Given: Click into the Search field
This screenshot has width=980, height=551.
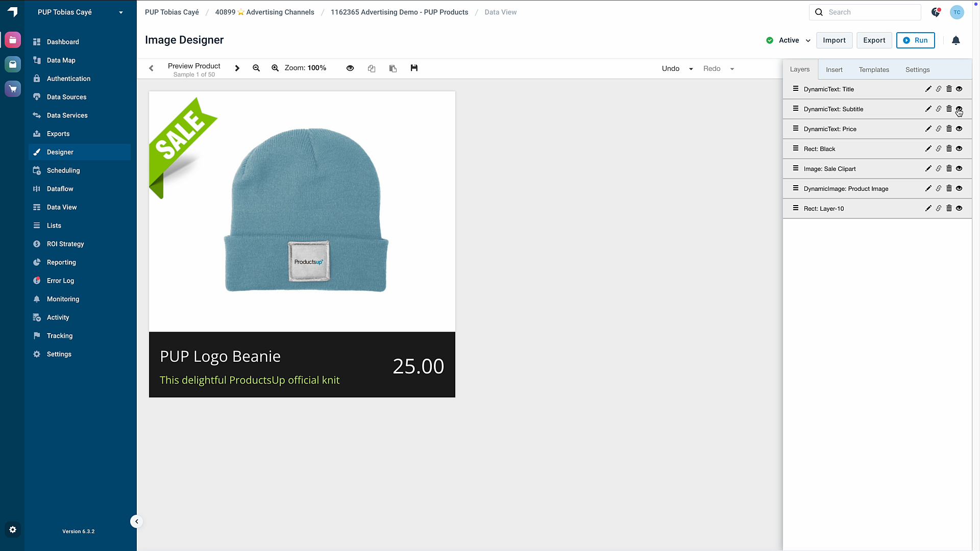Looking at the screenshot, I should (x=865, y=12).
